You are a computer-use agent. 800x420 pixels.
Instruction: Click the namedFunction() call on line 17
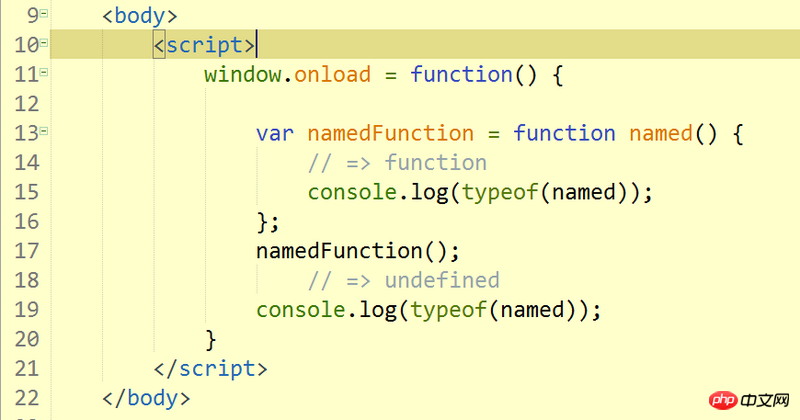(358, 252)
